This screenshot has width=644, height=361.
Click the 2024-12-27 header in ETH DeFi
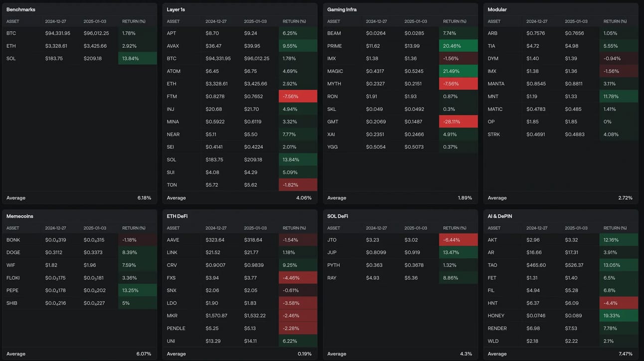tap(216, 228)
